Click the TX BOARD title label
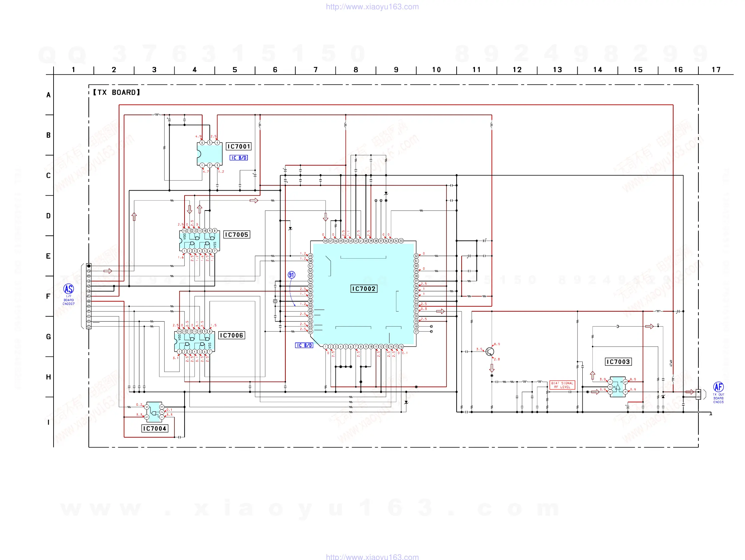This screenshot has height=560, width=745. point(116,92)
